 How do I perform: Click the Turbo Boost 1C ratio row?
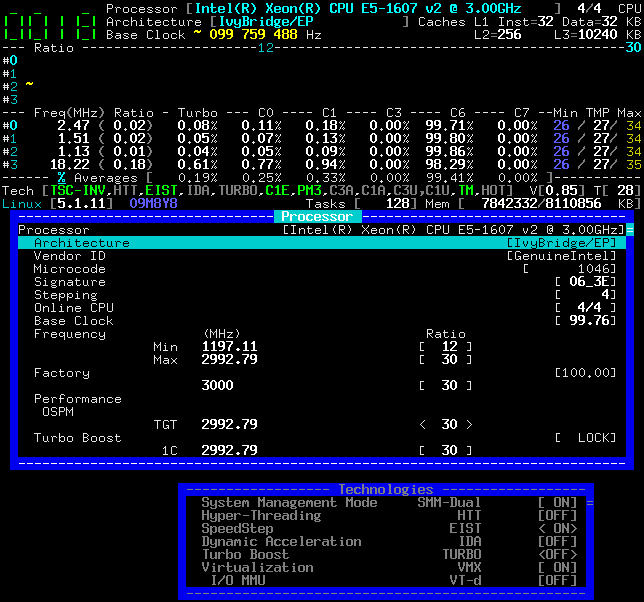[x=322, y=450]
